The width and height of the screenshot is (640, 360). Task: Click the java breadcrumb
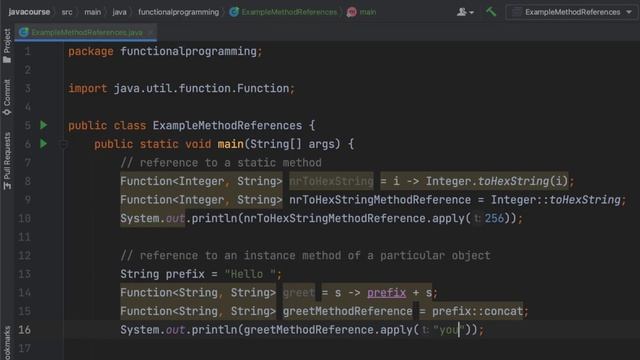pyautogui.click(x=119, y=12)
